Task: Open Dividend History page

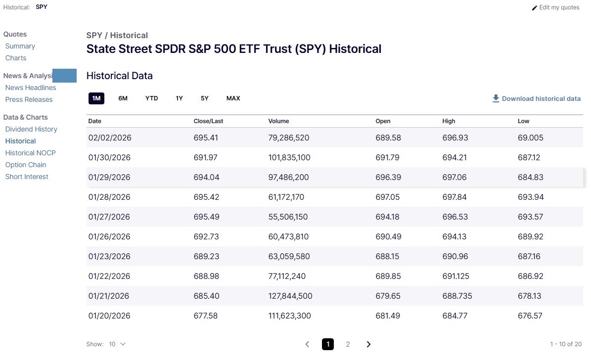Action: point(31,129)
